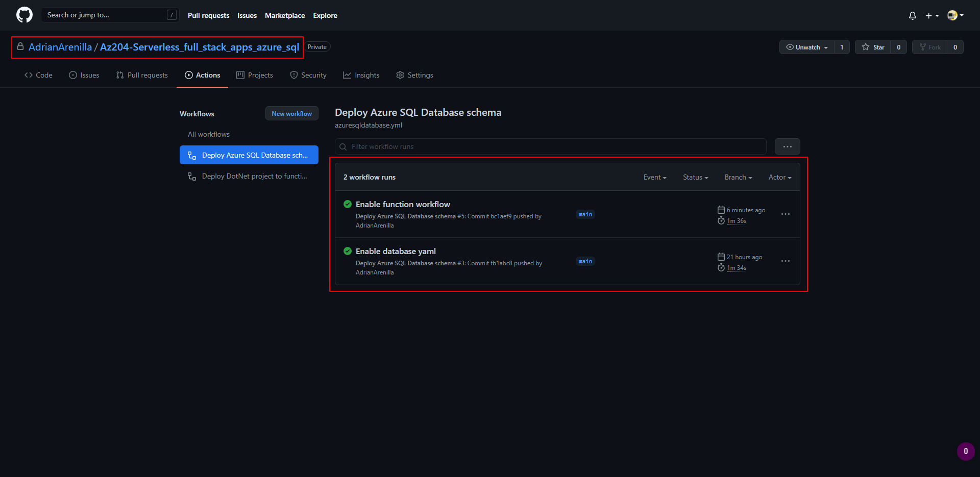Open the Az204-Serverless_full_stack_apps_azure_sql repository link
This screenshot has height=477, width=980.
200,47
